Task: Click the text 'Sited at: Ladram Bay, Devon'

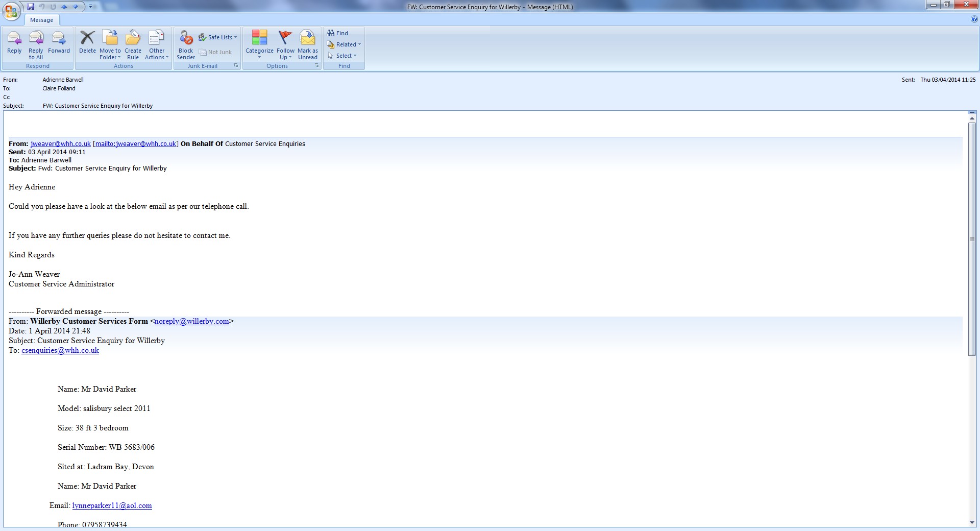Action: point(106,467)
